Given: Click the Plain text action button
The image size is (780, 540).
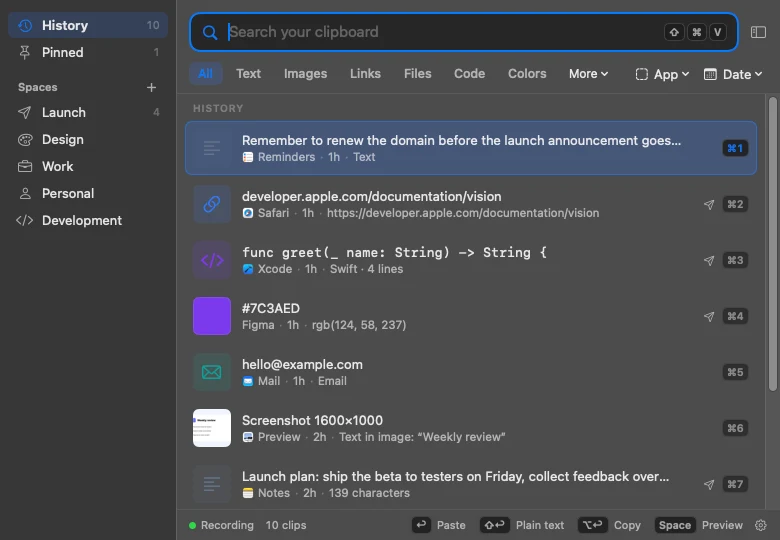Looking at the screenshot, I should point(522,525).
